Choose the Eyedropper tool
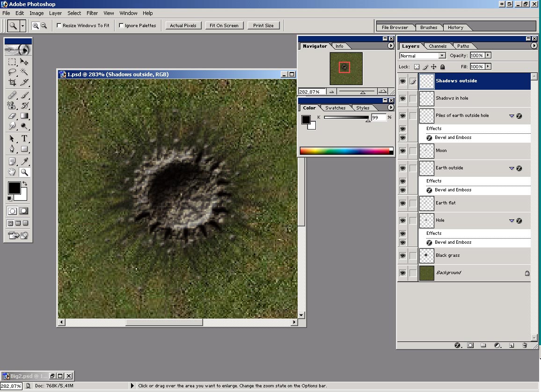Image resolution: width=541 pixels, height=392 pixels. pyautogui.click(x=24, y=161)
